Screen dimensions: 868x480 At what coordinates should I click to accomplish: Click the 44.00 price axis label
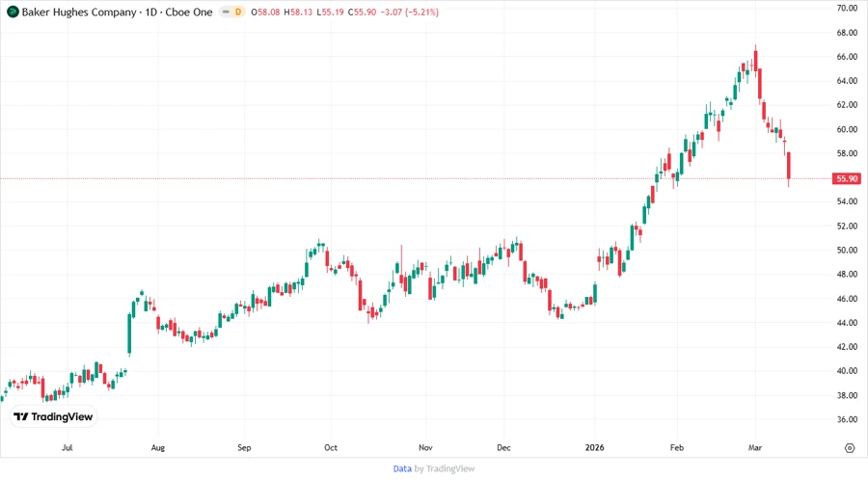point(847,322)
